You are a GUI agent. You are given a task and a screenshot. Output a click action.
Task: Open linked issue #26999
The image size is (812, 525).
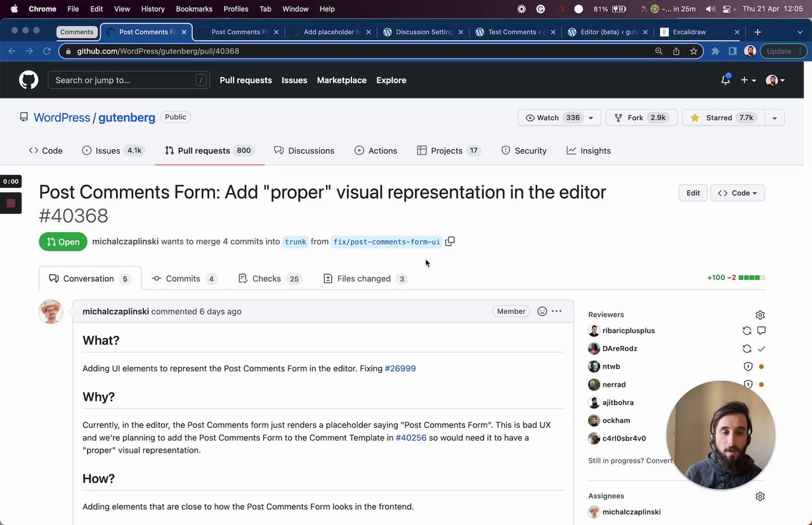pos(400,368)
